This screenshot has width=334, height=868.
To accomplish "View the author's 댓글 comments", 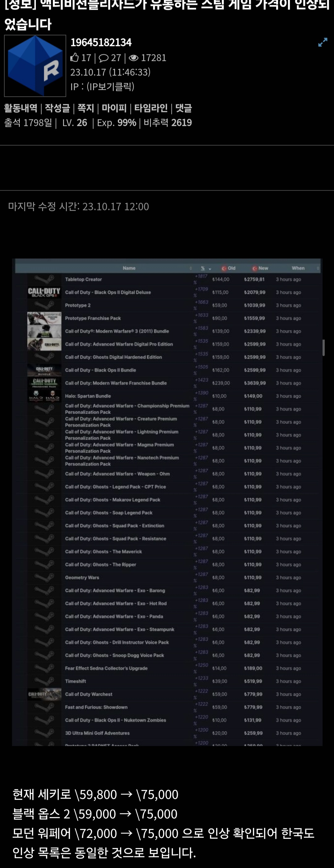I will [183, 108].
